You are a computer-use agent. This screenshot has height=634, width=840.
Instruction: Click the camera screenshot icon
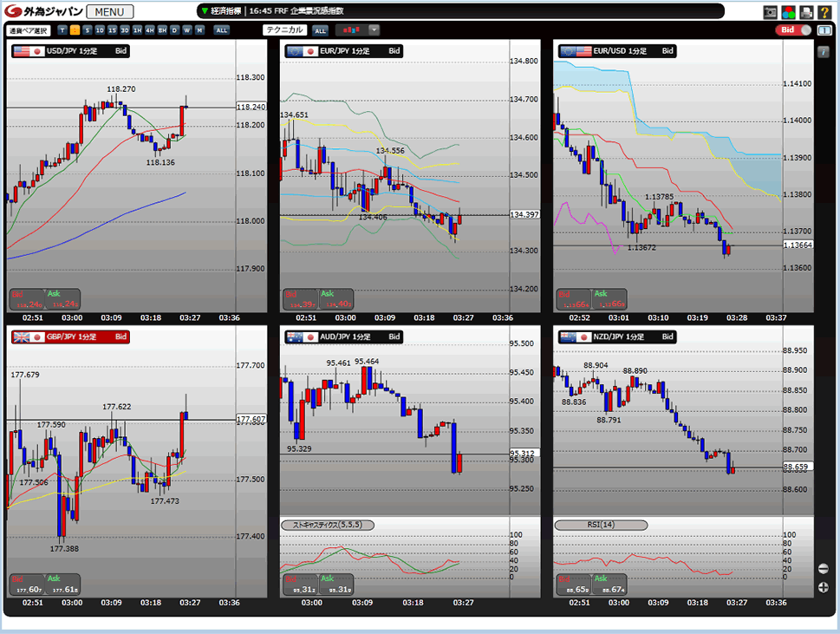pos(770,12)
